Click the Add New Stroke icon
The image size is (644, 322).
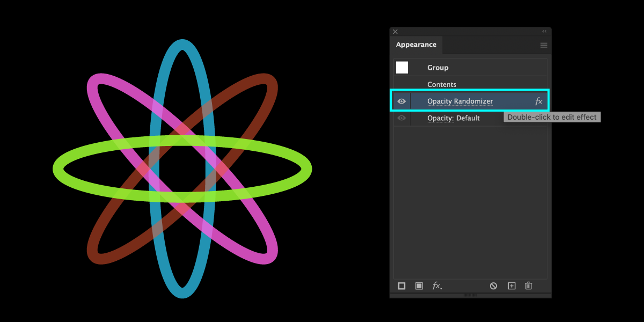tap(401, 286)
